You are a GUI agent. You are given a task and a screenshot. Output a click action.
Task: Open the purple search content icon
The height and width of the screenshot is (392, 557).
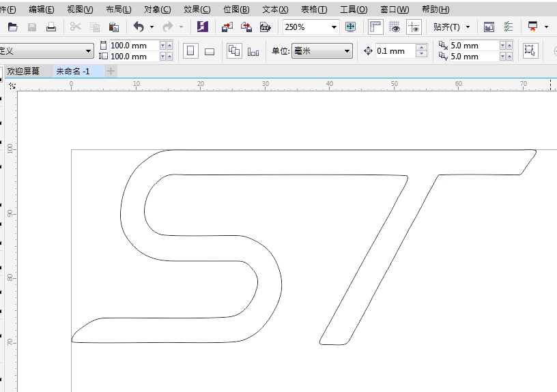click(x=203, y=27)
